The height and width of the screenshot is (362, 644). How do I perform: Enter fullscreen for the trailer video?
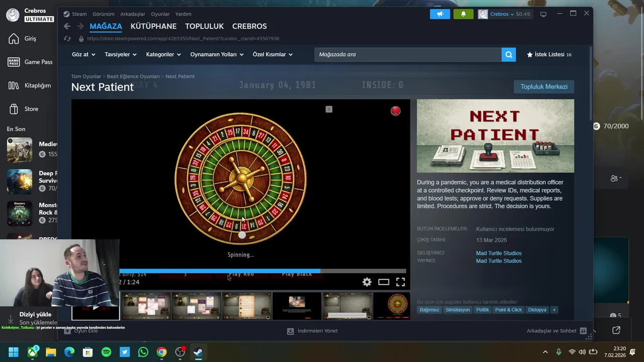coord(400,282)
